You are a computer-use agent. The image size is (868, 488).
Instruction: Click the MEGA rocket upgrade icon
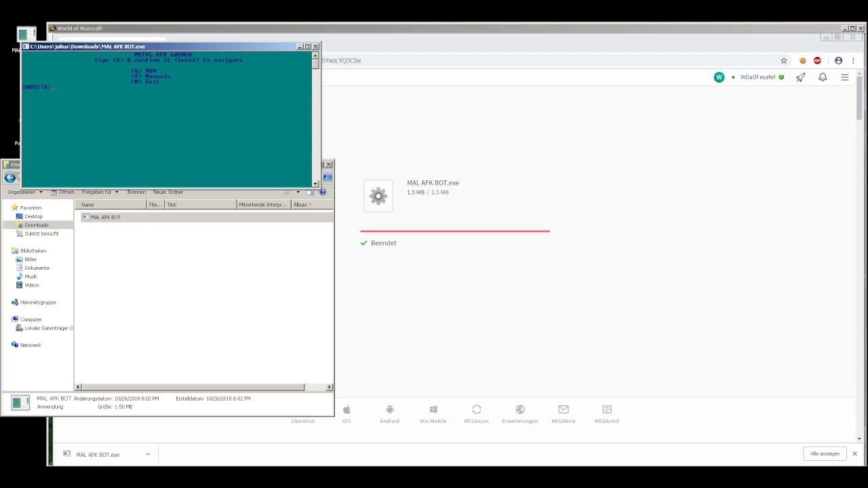point(801,77)
